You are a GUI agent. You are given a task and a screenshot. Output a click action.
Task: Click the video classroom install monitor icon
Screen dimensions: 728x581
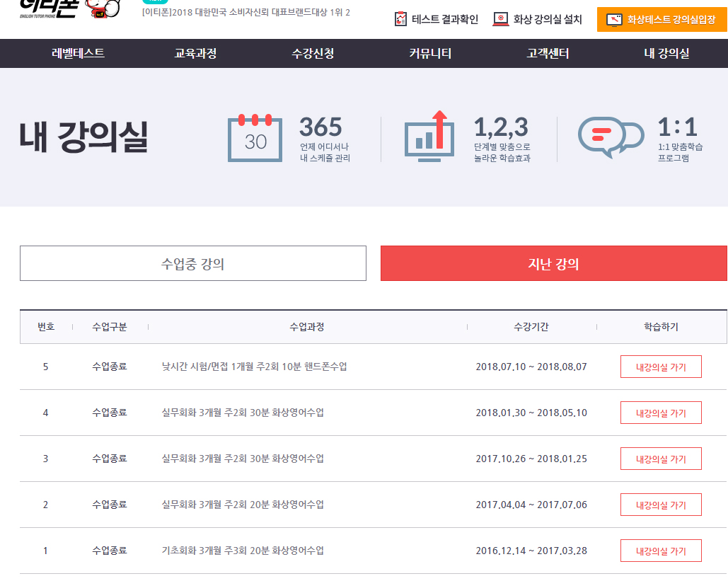(x=500, y=19)
